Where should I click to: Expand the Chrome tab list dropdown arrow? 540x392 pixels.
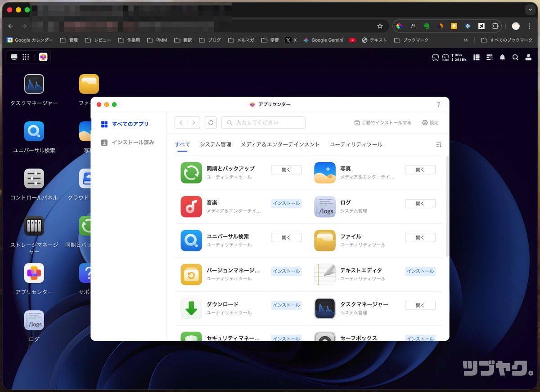point(529,10)
